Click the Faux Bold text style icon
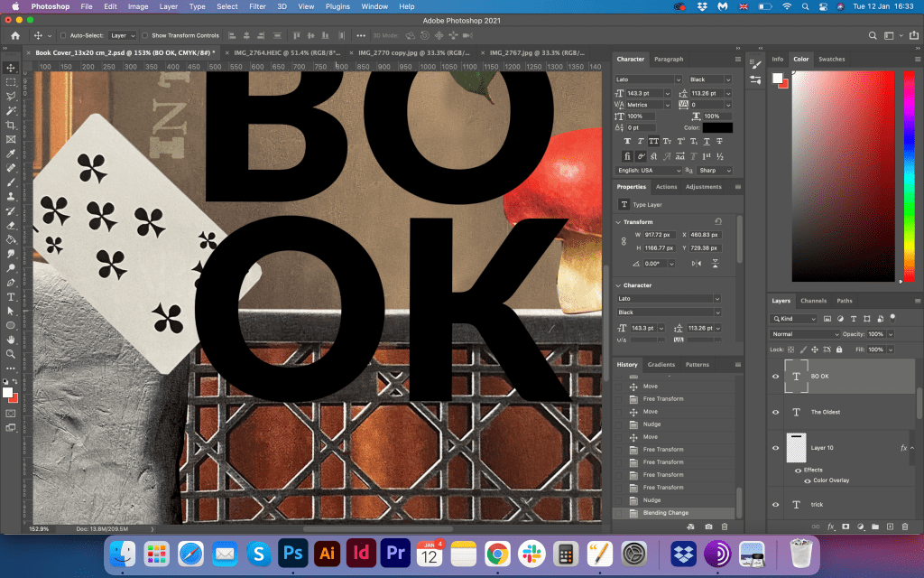This screenshot has height=578, width=924. click(x=629, y=142)
